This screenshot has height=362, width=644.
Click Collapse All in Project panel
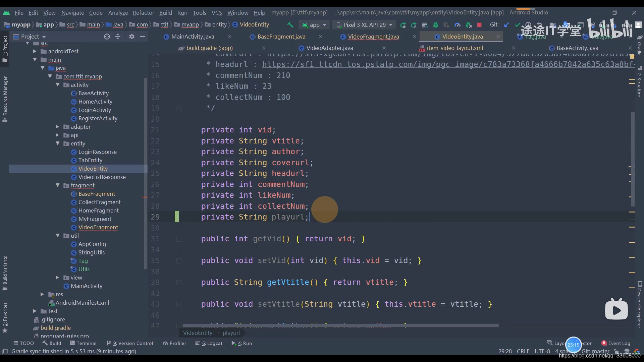[x=118, y=37]
